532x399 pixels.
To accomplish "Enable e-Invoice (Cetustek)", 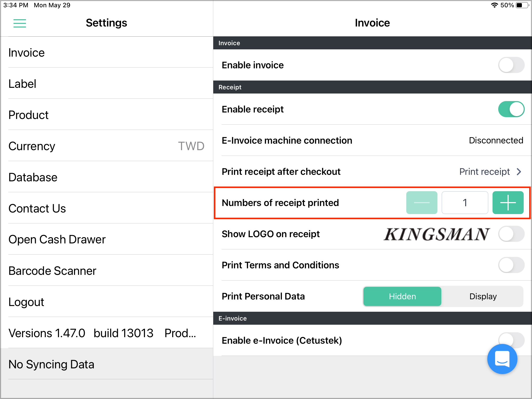I will click(x=511, y=340).
